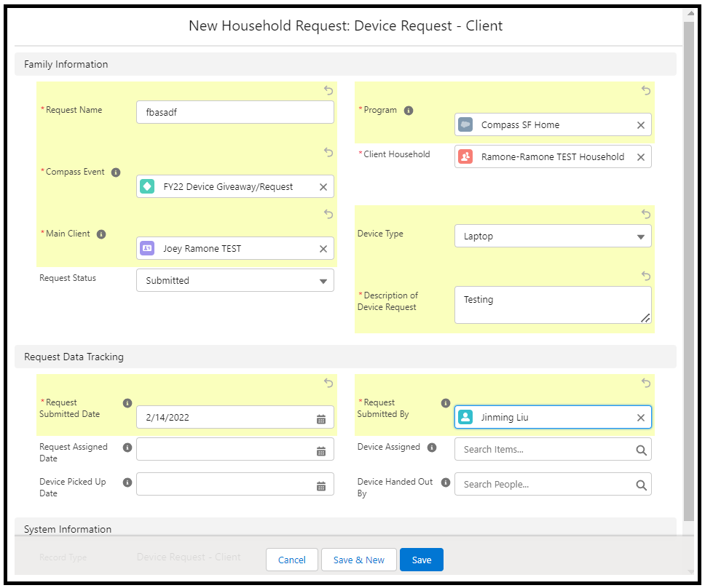
Task: Expand the Device Type dropdown
Action: (553, 237)
